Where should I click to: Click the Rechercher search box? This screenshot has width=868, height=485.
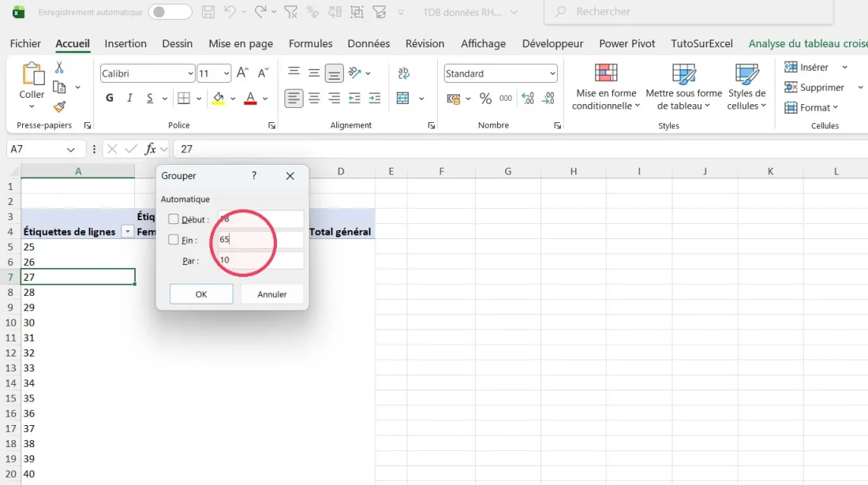tap(689, 12)
